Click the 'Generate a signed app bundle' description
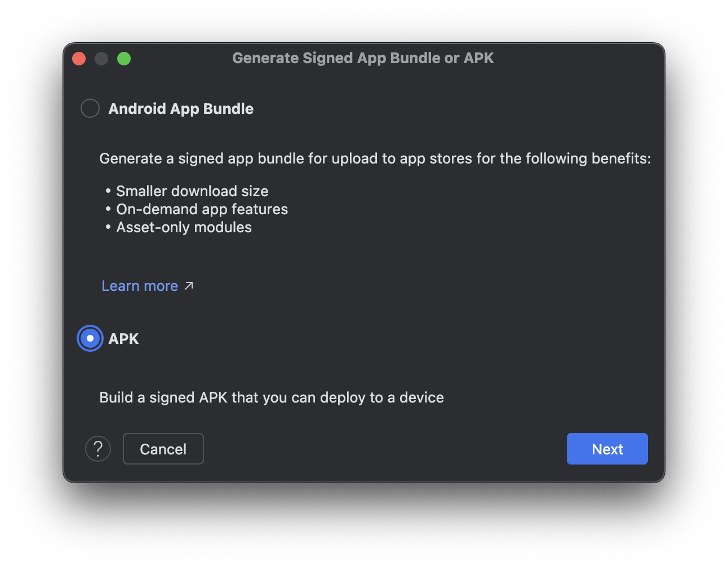The height and width of the screenshot is (566, 728). click(x=375, y=158)
